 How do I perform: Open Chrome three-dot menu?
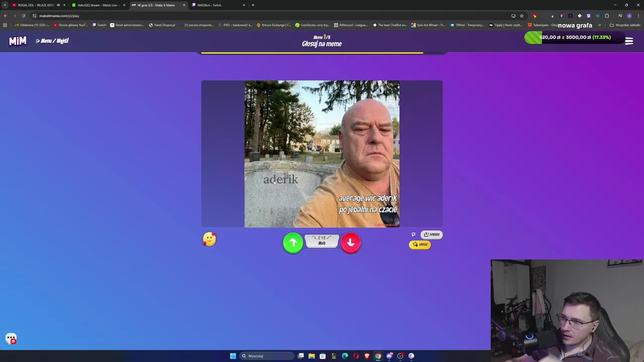[638, 16]
